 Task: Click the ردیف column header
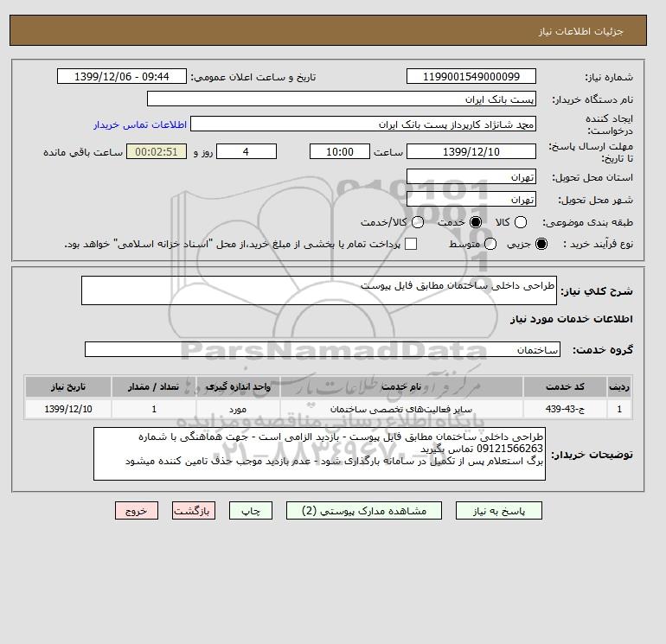[619, 386]
